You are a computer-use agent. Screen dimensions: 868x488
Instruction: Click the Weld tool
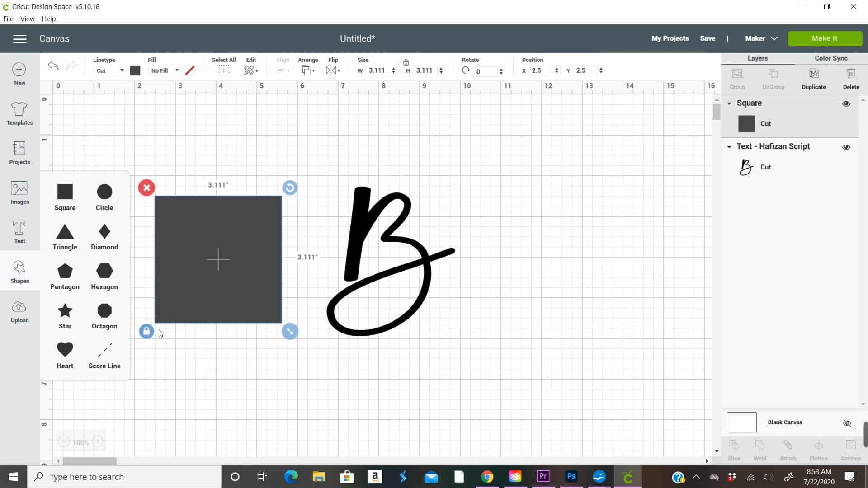(x=759, y=450)
